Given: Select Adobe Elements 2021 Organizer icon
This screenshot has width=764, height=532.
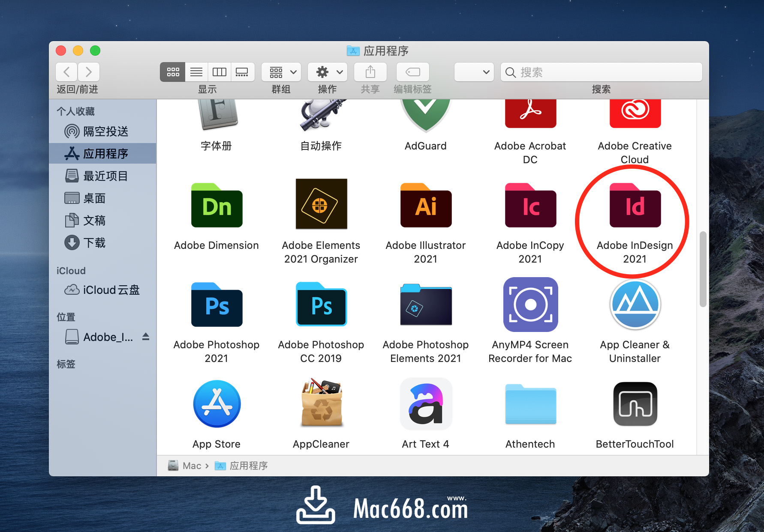Looking at the screenshot, I should (321, 204).
